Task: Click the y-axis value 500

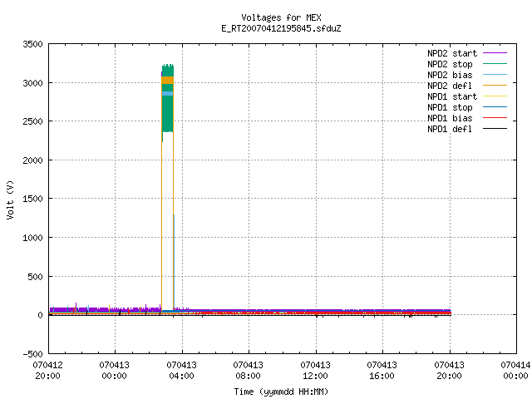Action: point(35,277)
